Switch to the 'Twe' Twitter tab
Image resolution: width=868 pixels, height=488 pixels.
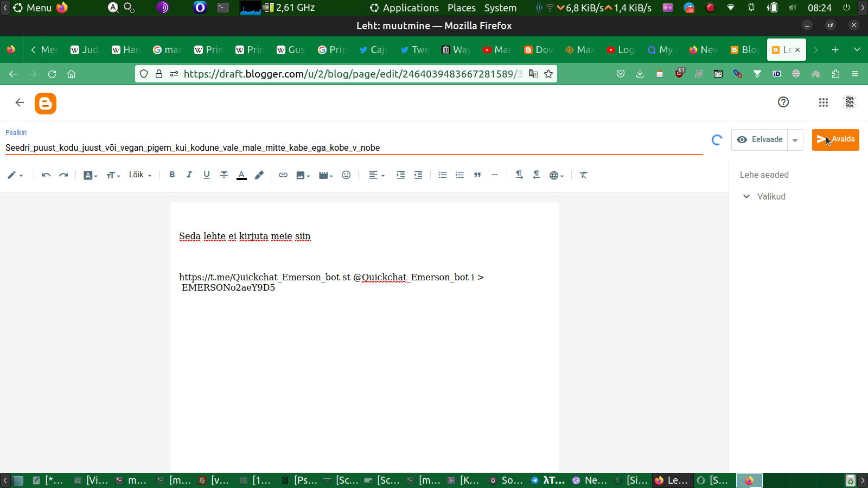pyautogui.click(x=414, y=50)
